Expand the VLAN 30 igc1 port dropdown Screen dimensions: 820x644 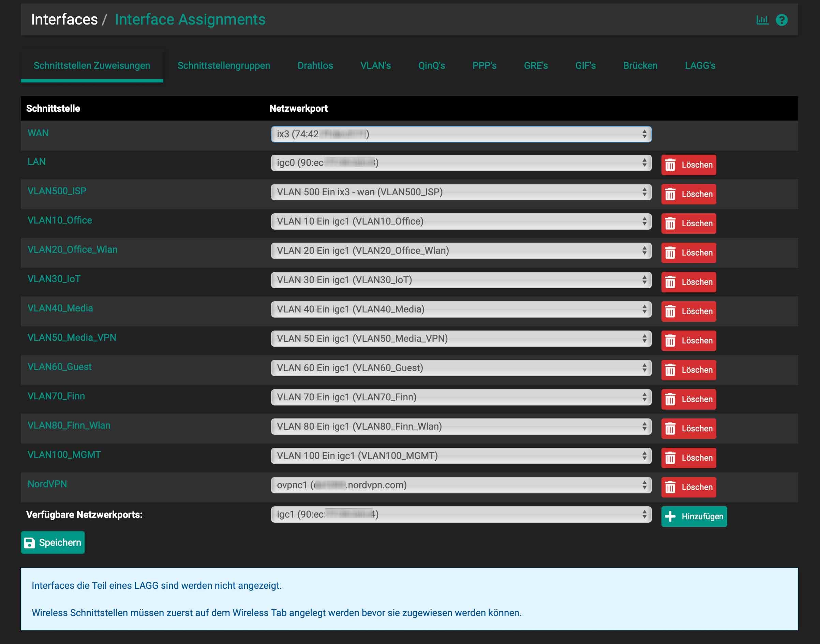tap(461, 280)
